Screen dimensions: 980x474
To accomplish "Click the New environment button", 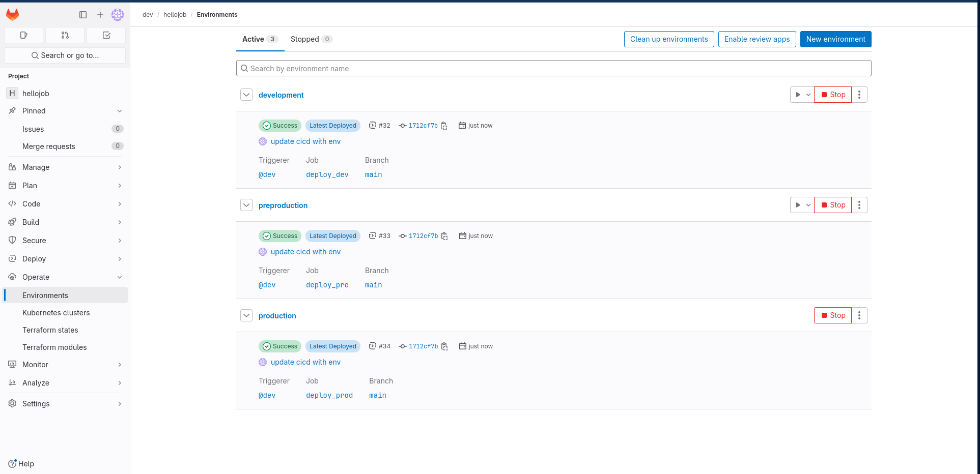I will 835,39.
